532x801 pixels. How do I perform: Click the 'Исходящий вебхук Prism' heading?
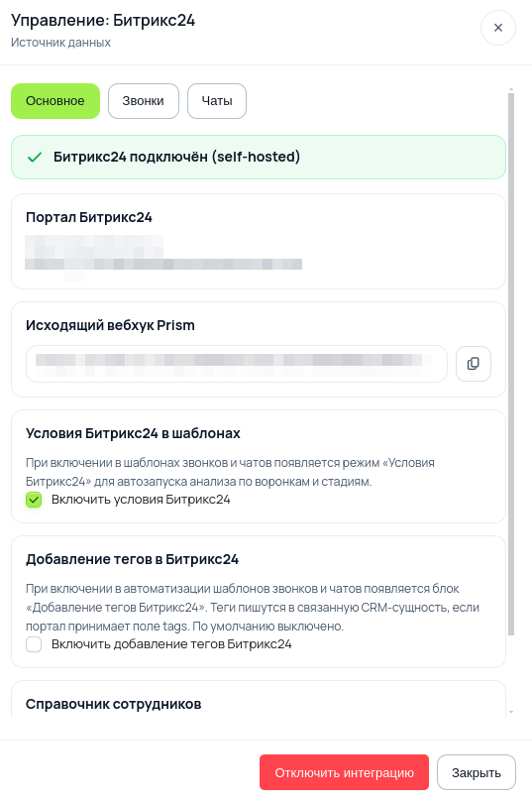coord(110,325)
